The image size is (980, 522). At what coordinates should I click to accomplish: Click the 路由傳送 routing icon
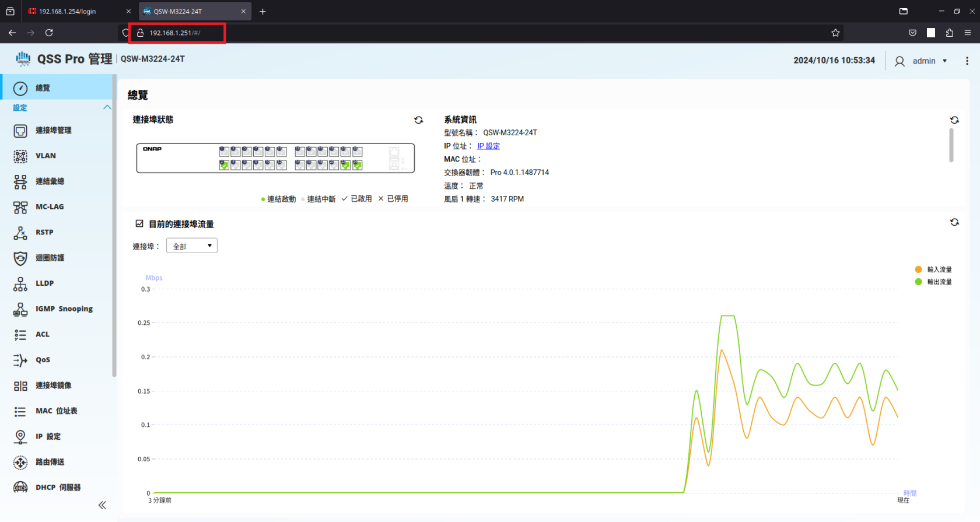[20, 462]
